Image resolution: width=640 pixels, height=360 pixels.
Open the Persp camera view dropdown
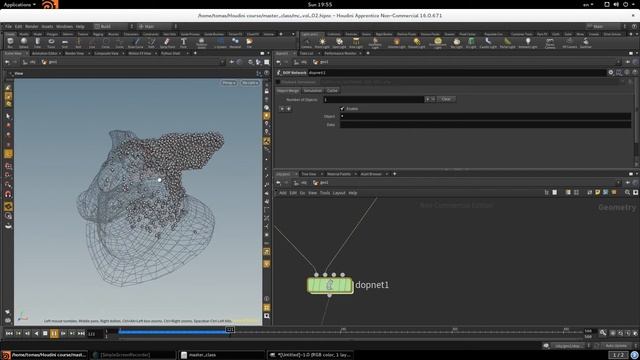[x=229, y=83]
